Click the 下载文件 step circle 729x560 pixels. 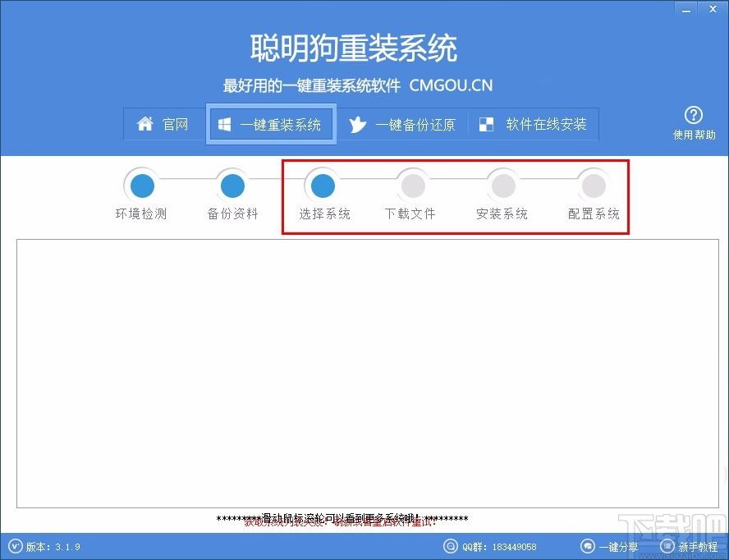(413, 186)
